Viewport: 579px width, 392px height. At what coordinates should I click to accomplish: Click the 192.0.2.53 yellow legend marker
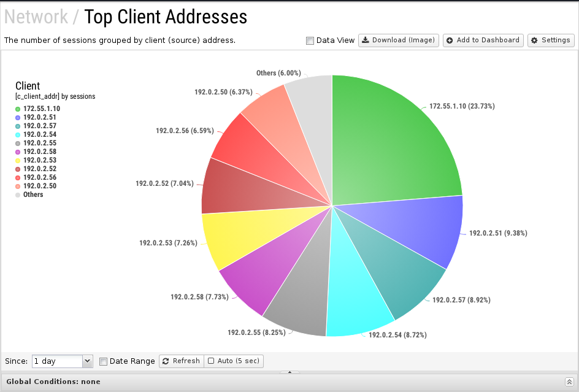coord(18,161)
